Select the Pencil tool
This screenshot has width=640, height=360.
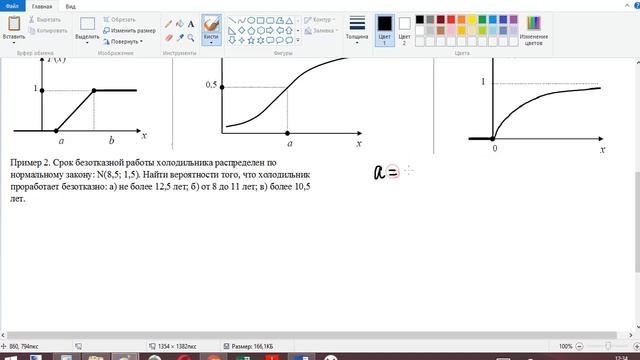[168, 24]
